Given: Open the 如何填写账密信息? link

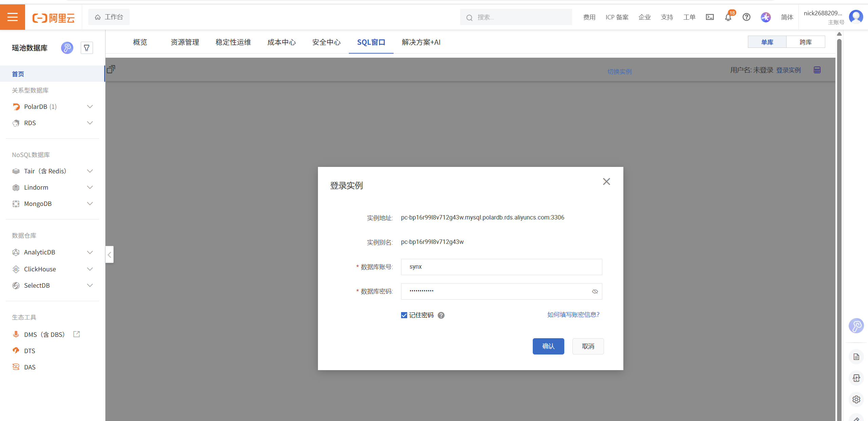Looking at the screenshot, I should coord(573,314).
